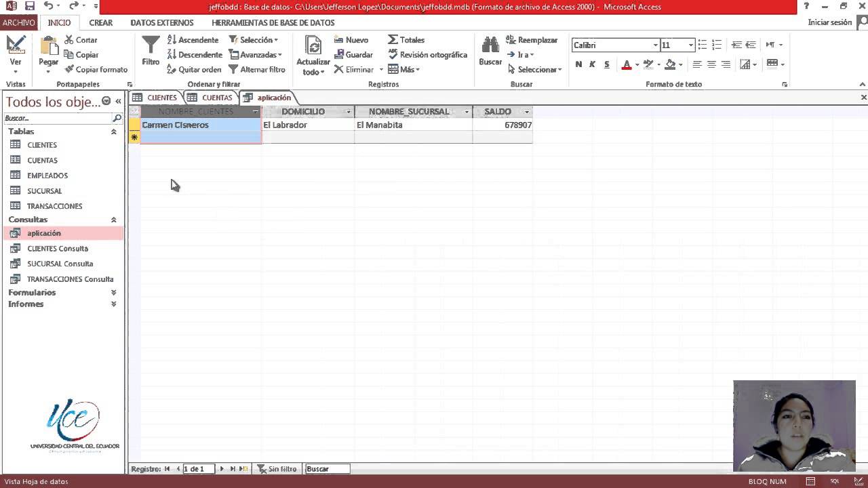Switch to the CUENTAS document tab
Image resolution: width=868 pixels, height=488 pixels.
click(210, 98)
